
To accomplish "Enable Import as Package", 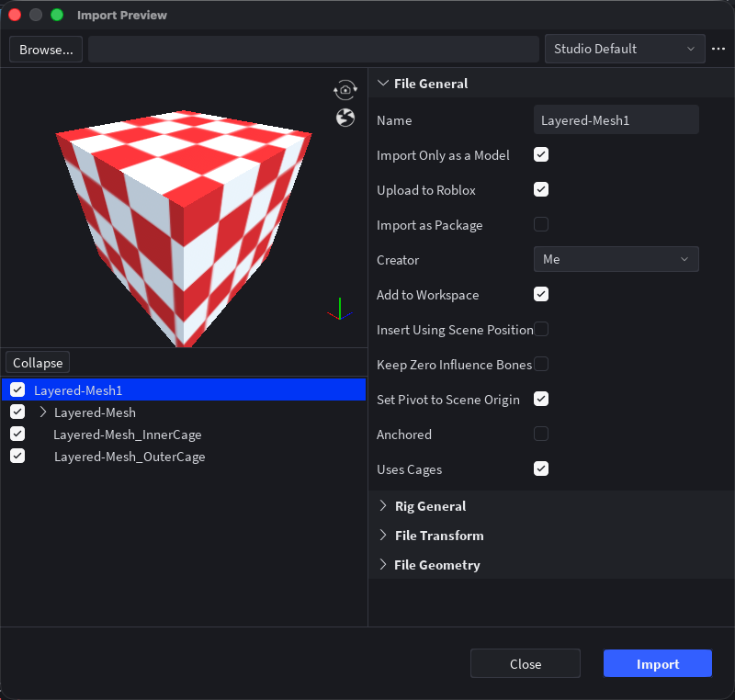I will pos(541,224).
